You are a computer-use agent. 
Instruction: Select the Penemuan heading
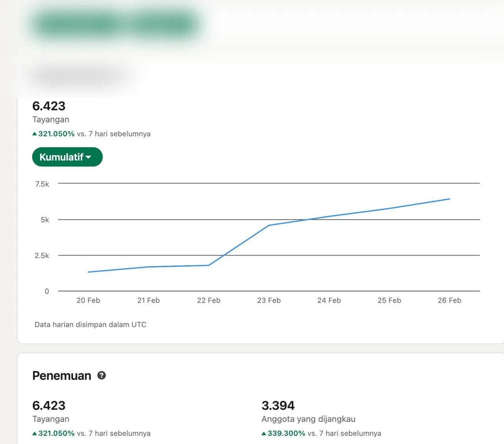62,376
